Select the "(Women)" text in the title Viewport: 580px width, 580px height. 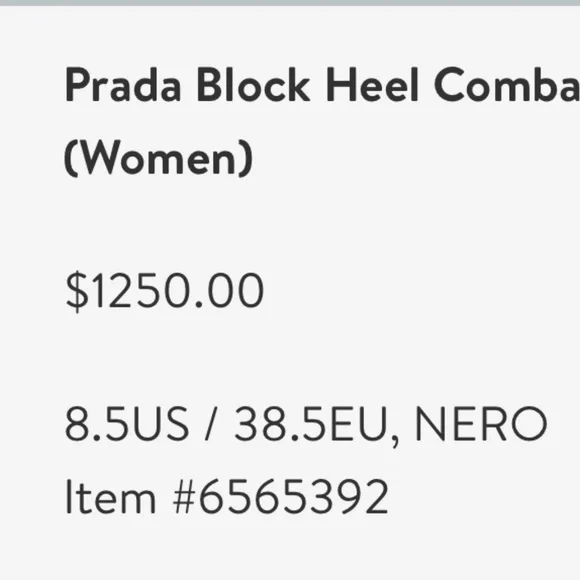coord(159,158)
